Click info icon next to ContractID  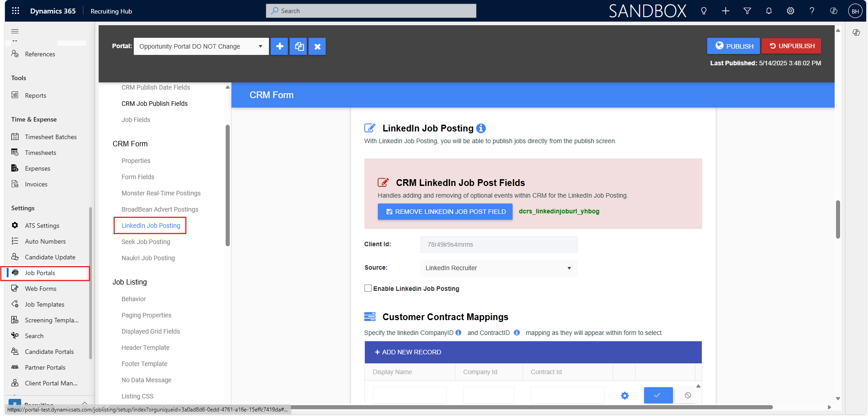point(517,333)
